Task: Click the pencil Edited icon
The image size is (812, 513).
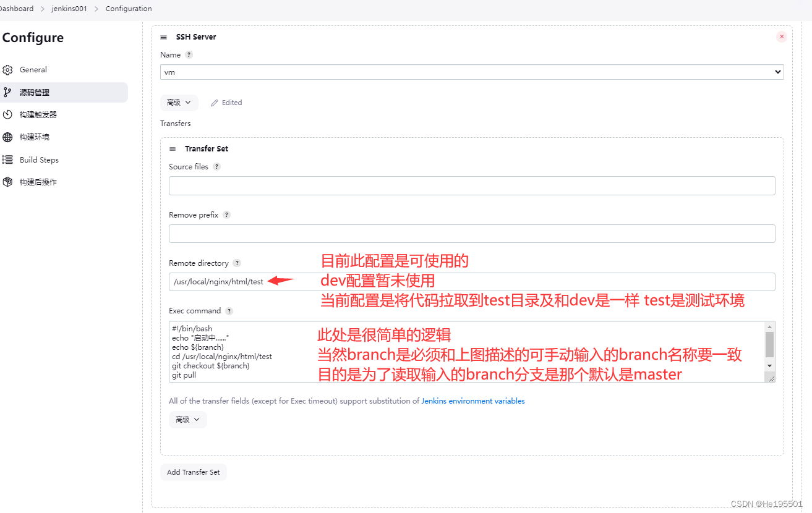Action: point(215,103)
